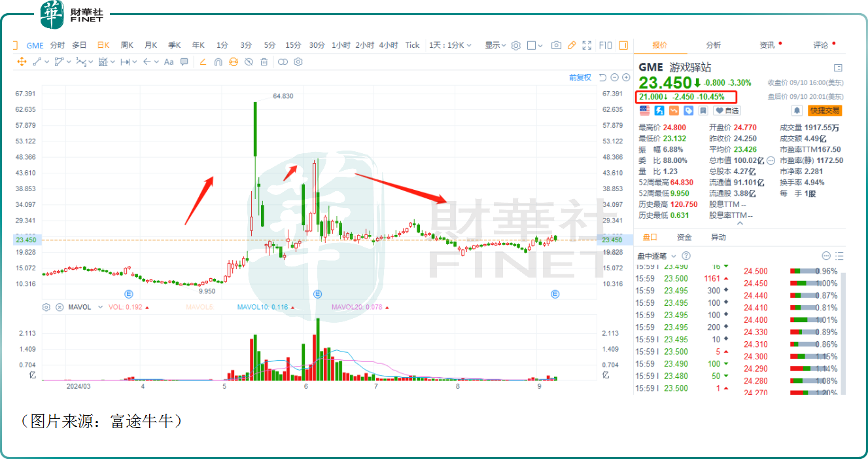This screenshot has height=472, width=868.
Task: Open the 1天:1分K interval dropdown
Action: point(450,45)
